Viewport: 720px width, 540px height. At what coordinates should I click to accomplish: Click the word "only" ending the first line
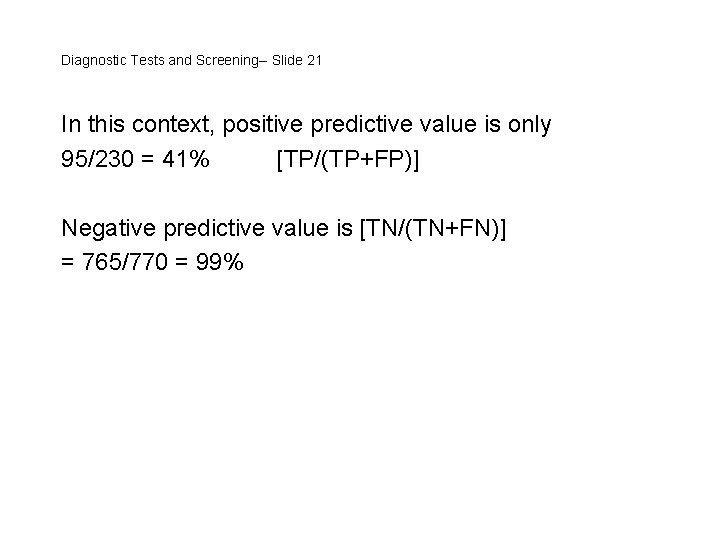click(x=527, y=125)
